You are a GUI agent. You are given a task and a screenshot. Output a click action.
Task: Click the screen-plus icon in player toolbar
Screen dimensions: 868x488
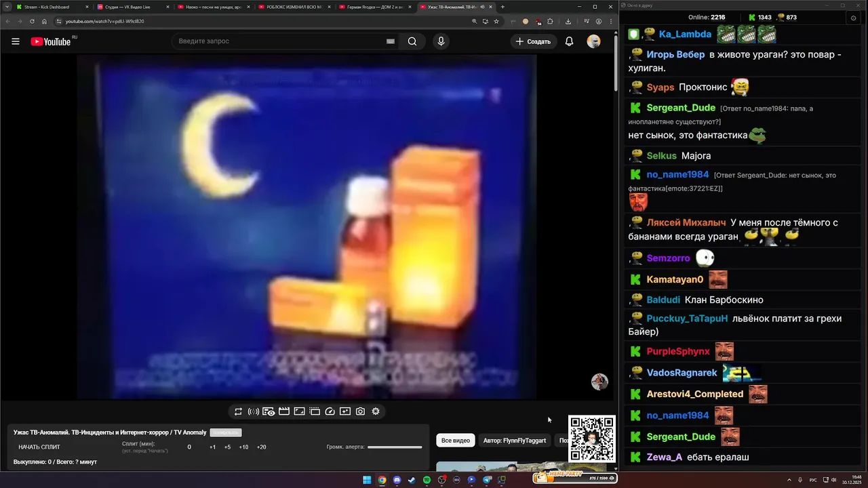click(345, 411)
